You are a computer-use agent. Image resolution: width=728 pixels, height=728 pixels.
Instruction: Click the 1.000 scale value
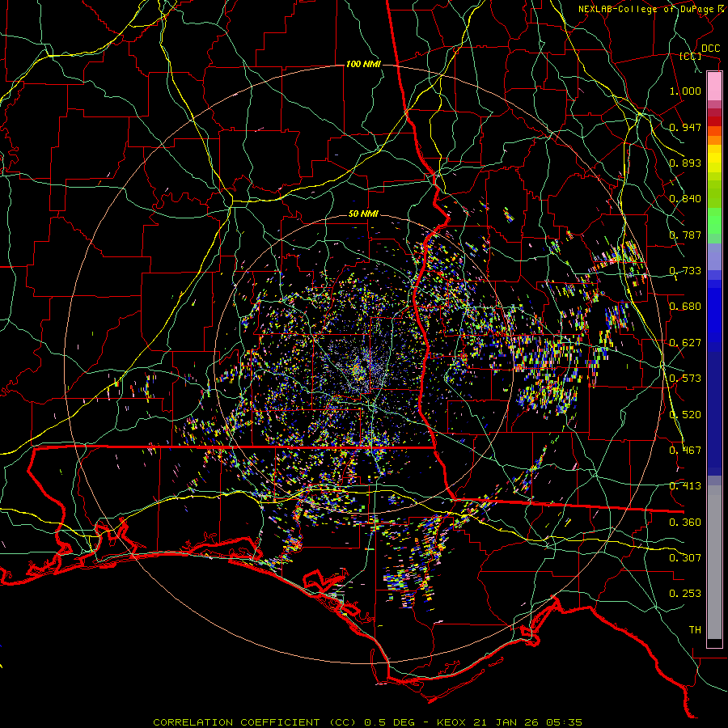pyautogui.click(x=685, y=91)
